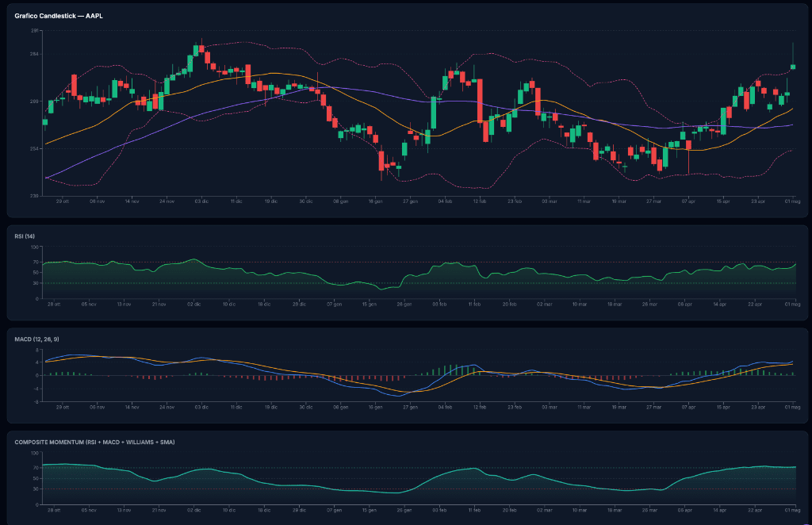Click '30 dic' date on candlestick chart axis
812x525 pixels.
click(306, 201)
